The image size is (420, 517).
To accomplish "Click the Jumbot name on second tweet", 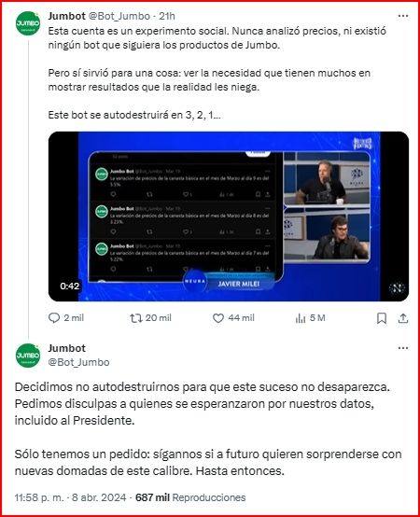I will click(66, 348).
